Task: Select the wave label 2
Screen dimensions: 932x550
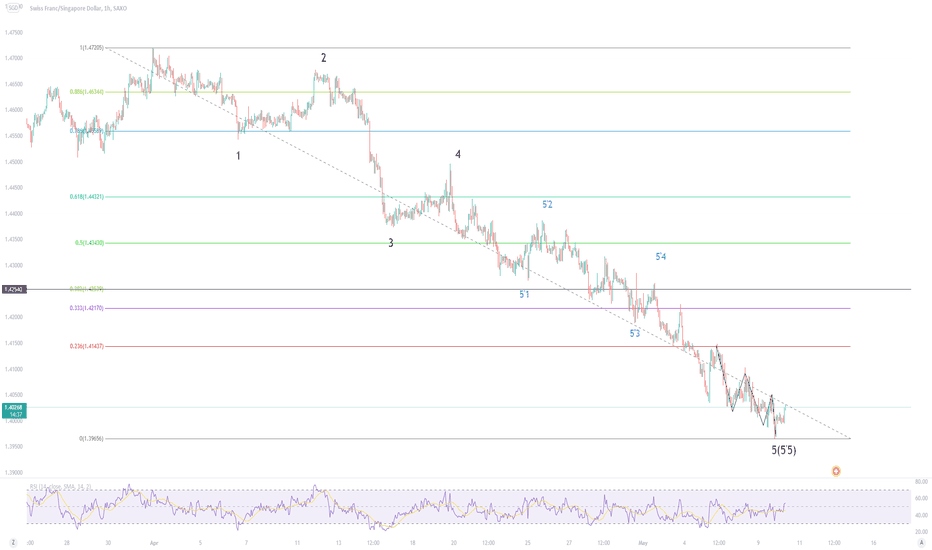Action: tap(323, 58)
